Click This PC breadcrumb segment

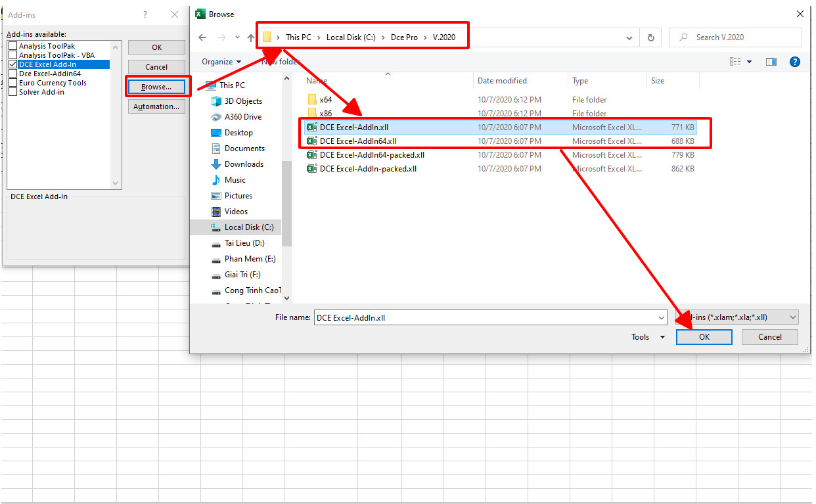point(298,37)
